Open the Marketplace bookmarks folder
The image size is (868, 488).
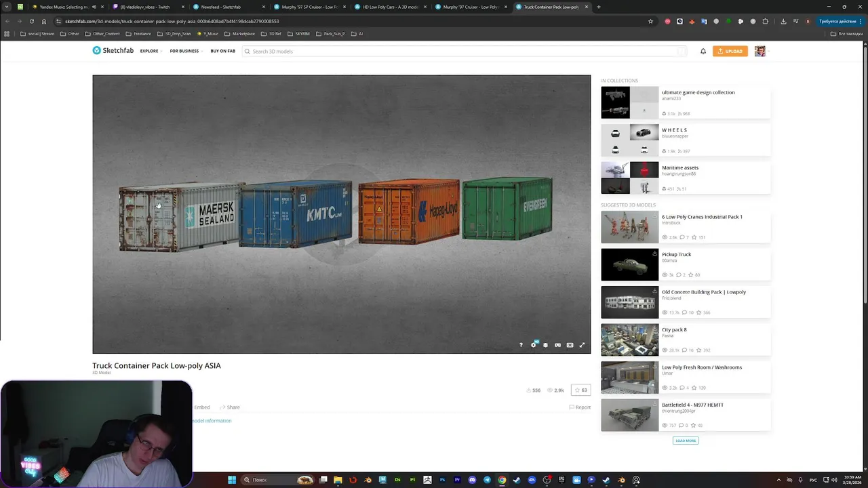(x=240, y=34)
